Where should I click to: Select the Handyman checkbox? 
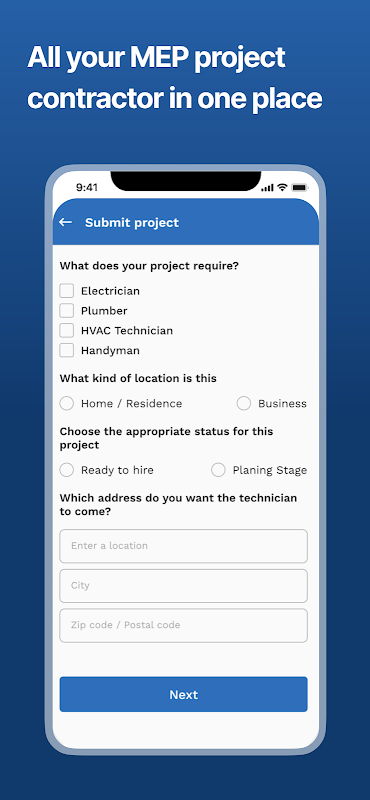tap(67, 351)
